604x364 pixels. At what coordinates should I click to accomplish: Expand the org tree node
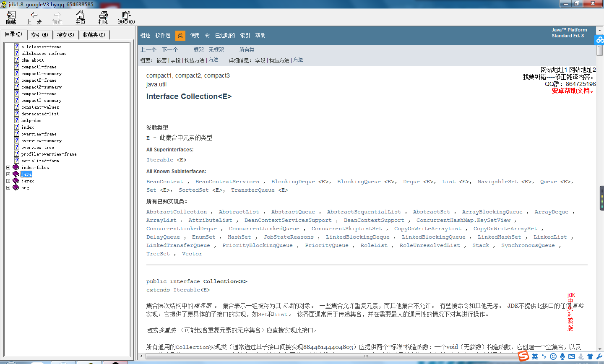click(x=8, y=187)
